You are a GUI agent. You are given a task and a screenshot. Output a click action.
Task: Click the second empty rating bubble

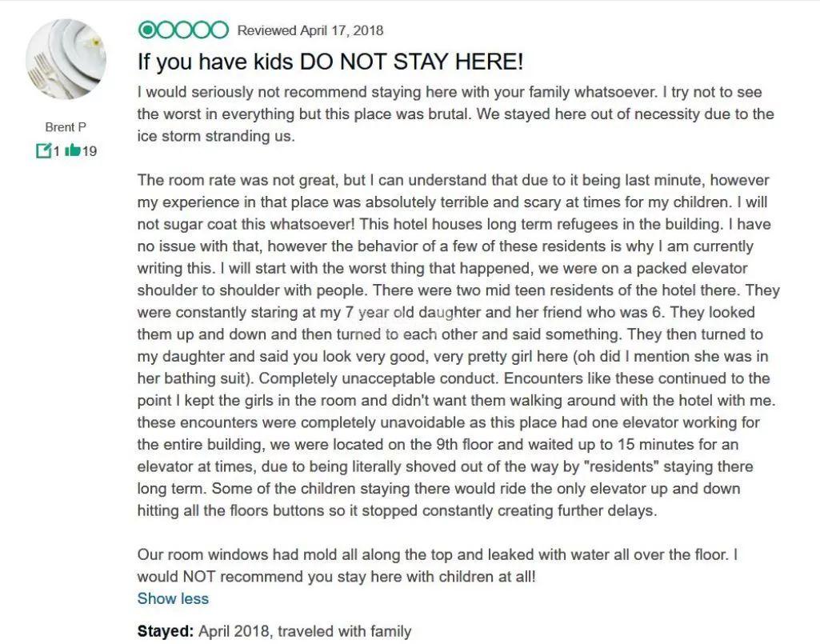(x=166, y=30)
